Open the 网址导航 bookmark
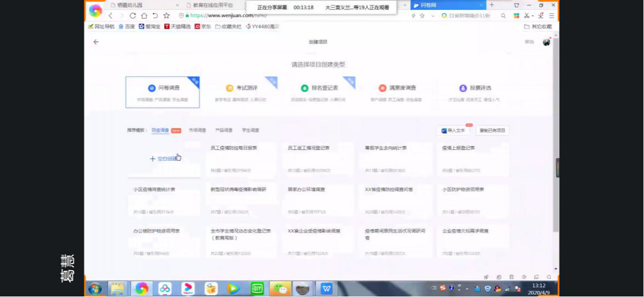Screen dimensions: 644x297 tap(101, 26)
